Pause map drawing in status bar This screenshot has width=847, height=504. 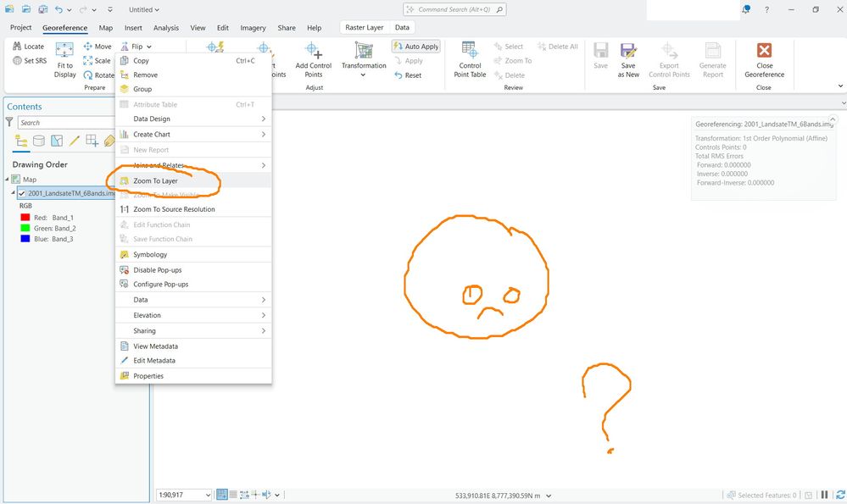(824, 495)
